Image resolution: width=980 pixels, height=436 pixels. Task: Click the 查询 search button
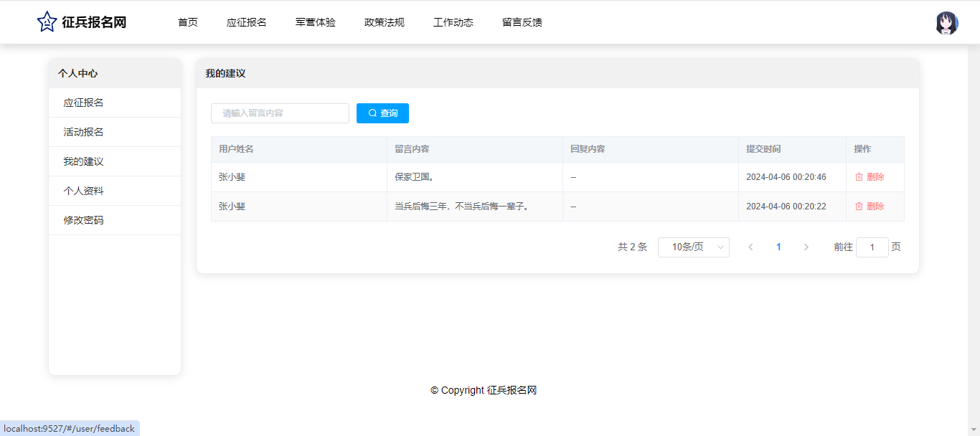coord(382,113)
